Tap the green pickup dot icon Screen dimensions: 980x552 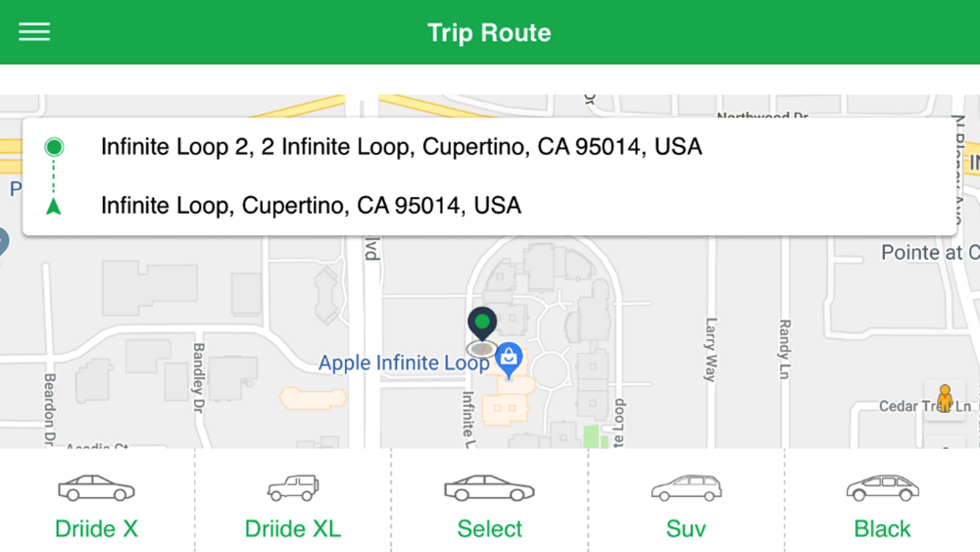(x=54, y=147)
